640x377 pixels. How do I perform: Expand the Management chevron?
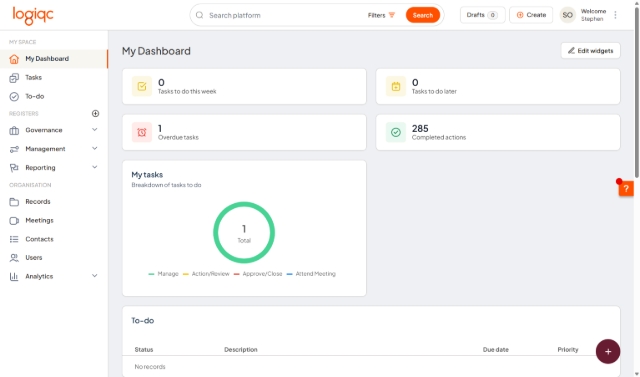[x=95, y=149]
